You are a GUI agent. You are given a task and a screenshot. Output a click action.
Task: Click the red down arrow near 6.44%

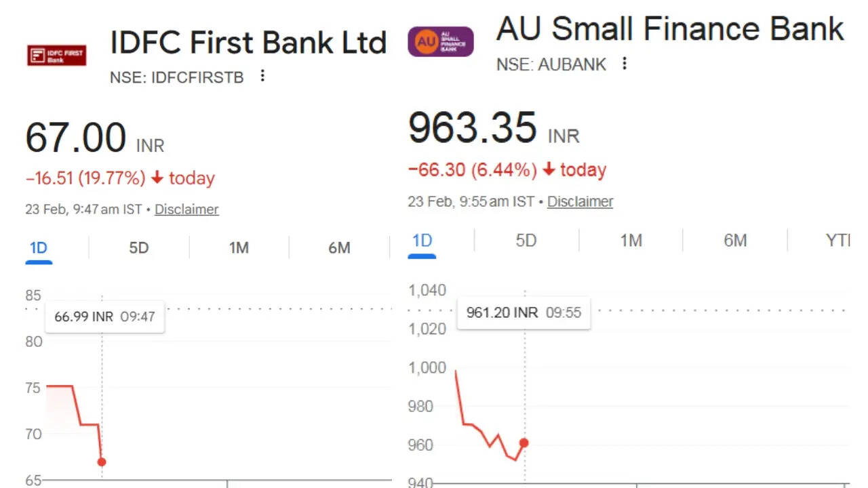pos(549,169)
